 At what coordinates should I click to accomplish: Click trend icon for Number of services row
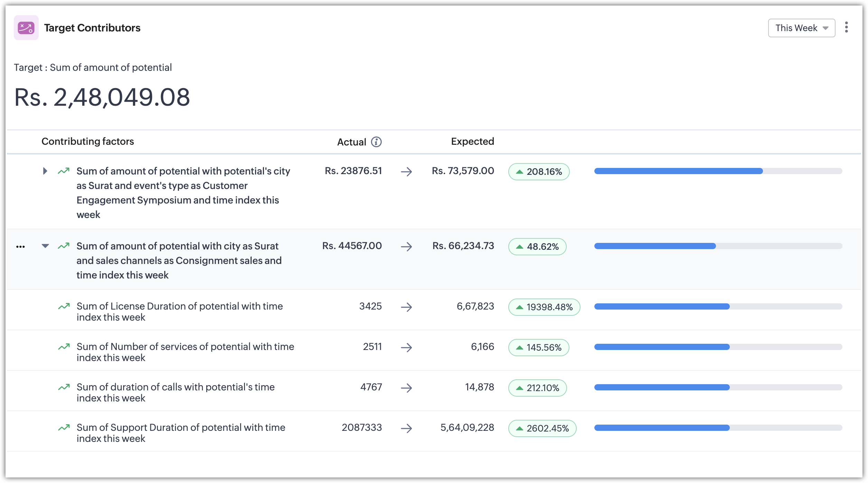(x=64, y=347)
